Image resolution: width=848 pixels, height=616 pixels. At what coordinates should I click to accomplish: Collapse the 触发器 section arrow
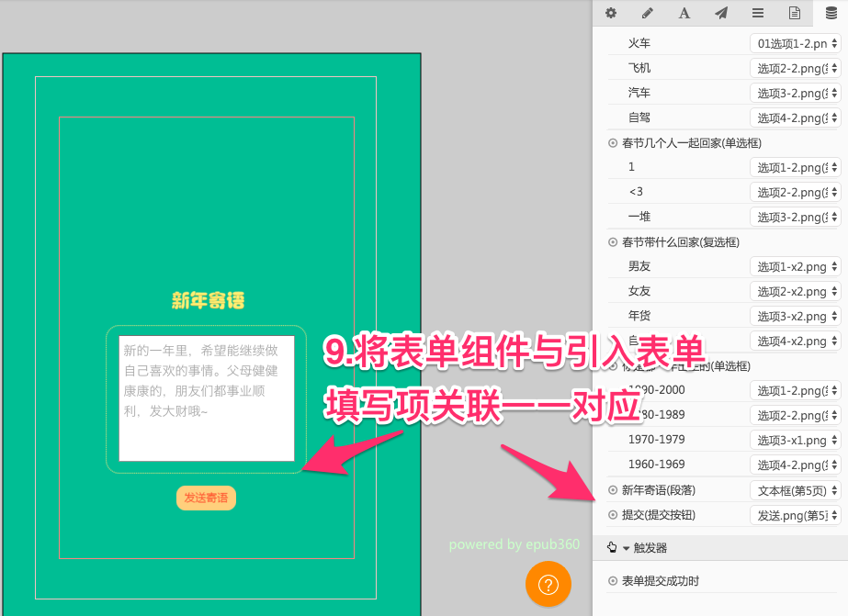coord(627,548)
